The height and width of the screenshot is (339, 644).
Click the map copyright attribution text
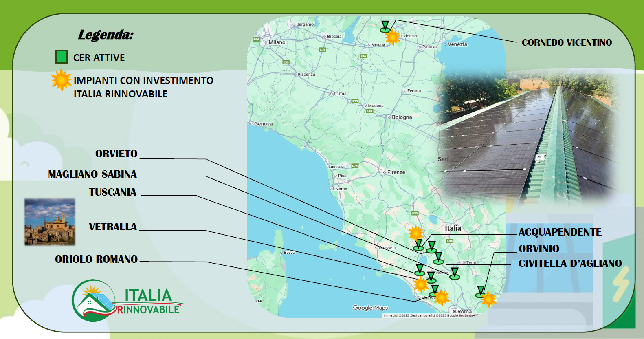[431, 316]
